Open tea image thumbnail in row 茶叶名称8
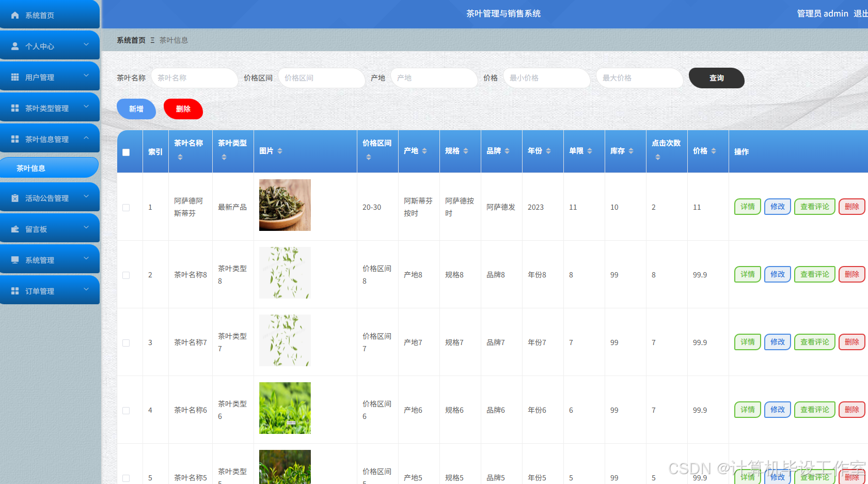The height and width of the screenshot is (484, 868). 285,273
